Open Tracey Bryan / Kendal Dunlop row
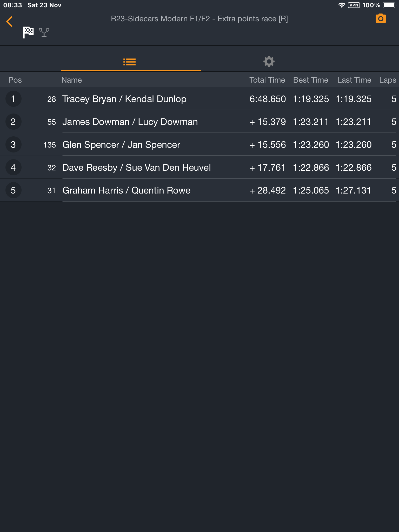Viewport: 399px width, 532px height. click(199, 99)
